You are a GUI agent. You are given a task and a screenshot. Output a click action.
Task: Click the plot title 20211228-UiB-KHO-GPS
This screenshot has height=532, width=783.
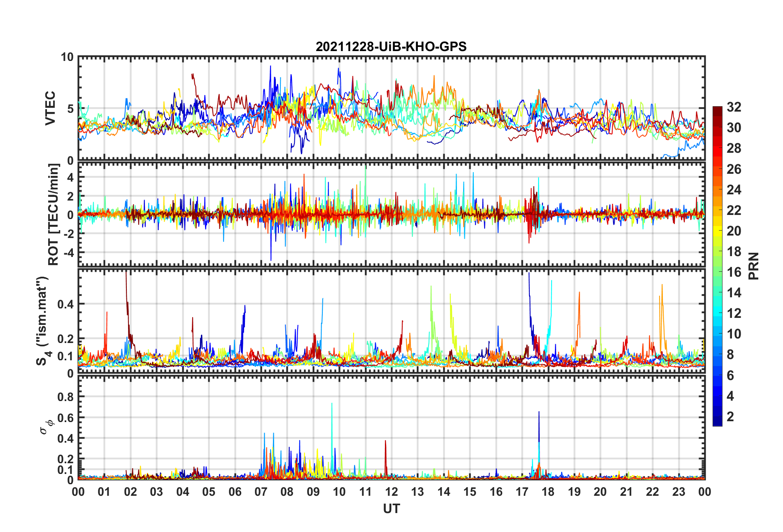coord(391,47)
